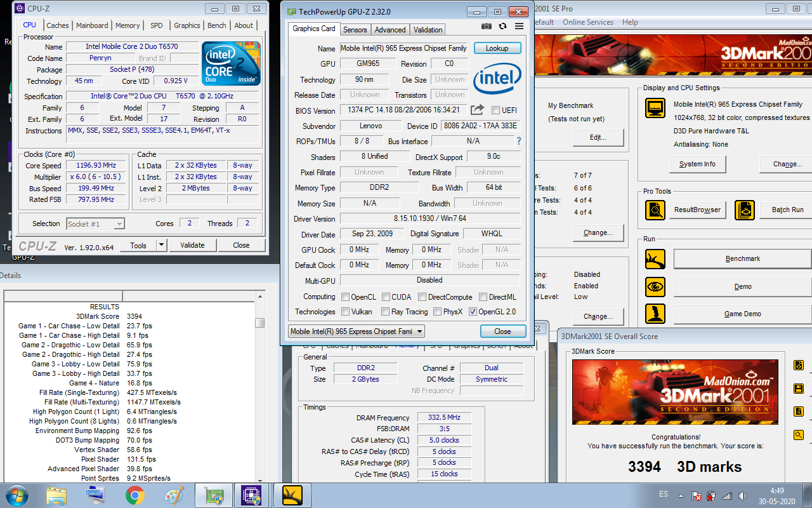Click the magnifier icon in Overall Score window
Screen dimensions: 812x508
[799, 435]
